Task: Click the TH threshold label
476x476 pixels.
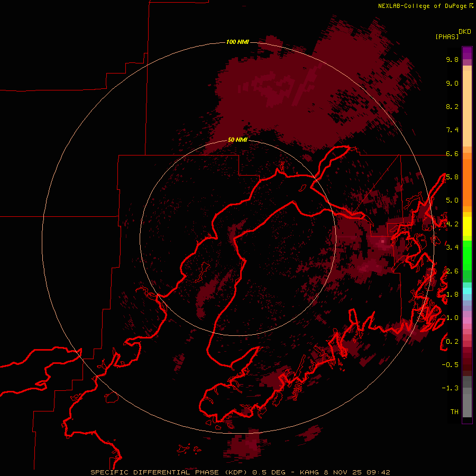Action: (x=454, y=411)
